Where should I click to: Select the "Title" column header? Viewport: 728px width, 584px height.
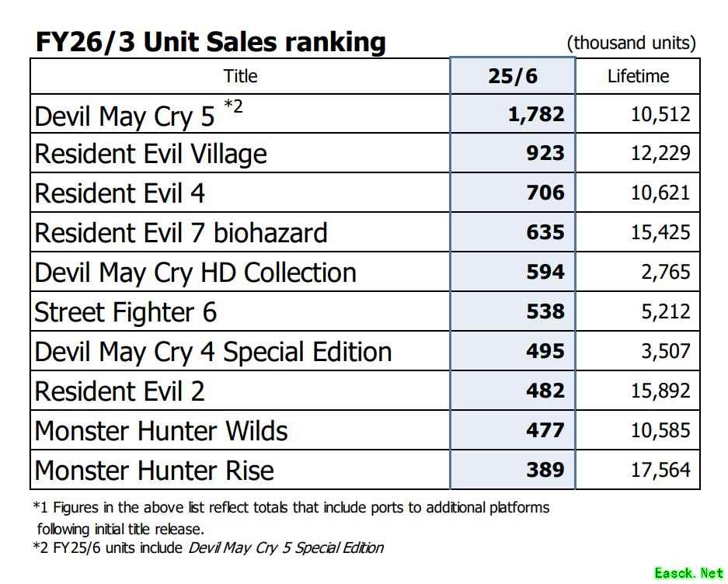[x=240, y=76]
